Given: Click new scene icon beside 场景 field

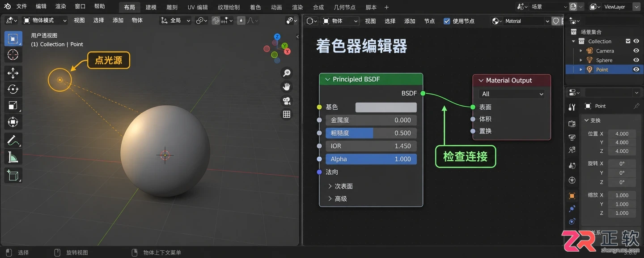Looking at the screenshot, I should pyautogui.click(x=574, y=7).
